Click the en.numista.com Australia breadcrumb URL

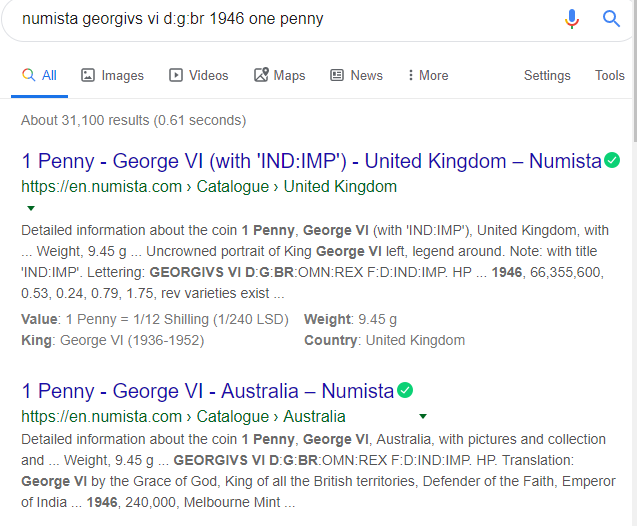(x=183, y=416)
